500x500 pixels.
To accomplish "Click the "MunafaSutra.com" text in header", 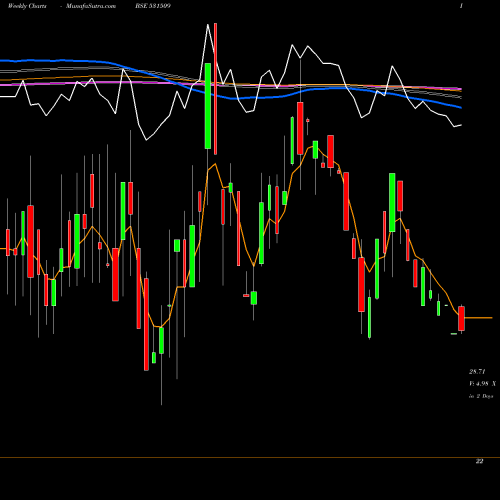I will pos(91,6).
